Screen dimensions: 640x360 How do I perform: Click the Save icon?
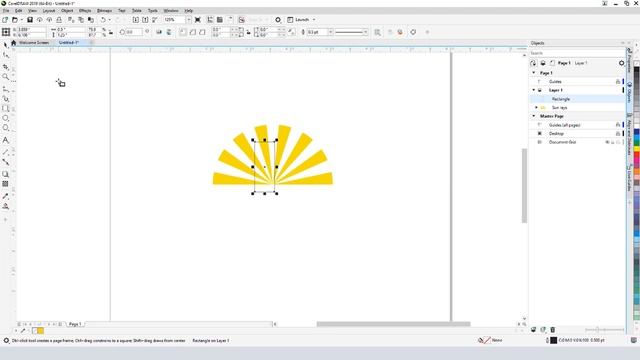[x=30, y=20]
